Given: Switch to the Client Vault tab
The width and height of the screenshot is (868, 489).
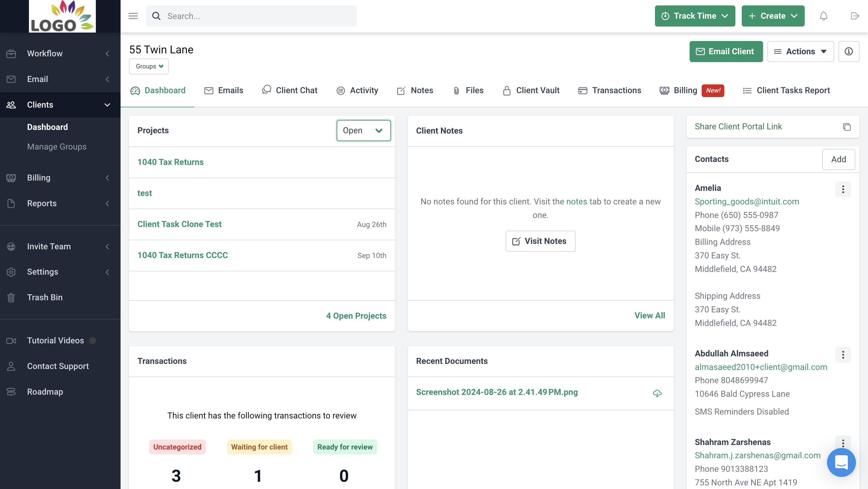Looking at the screenshot, I should click(531, 90).
